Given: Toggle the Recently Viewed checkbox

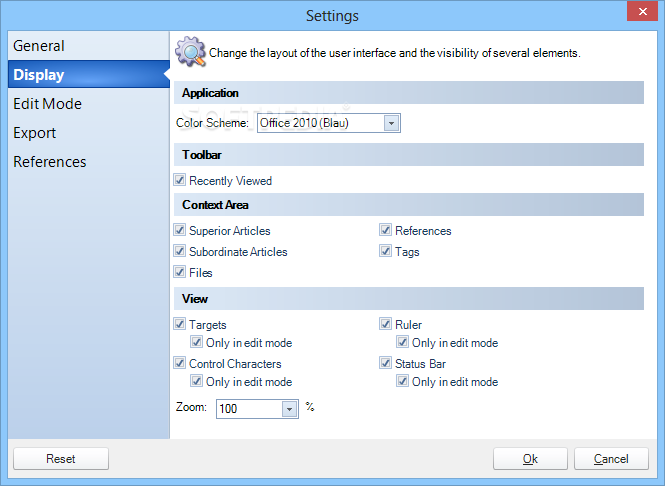Looking at the screenshot, I should (x=180, y=180).
